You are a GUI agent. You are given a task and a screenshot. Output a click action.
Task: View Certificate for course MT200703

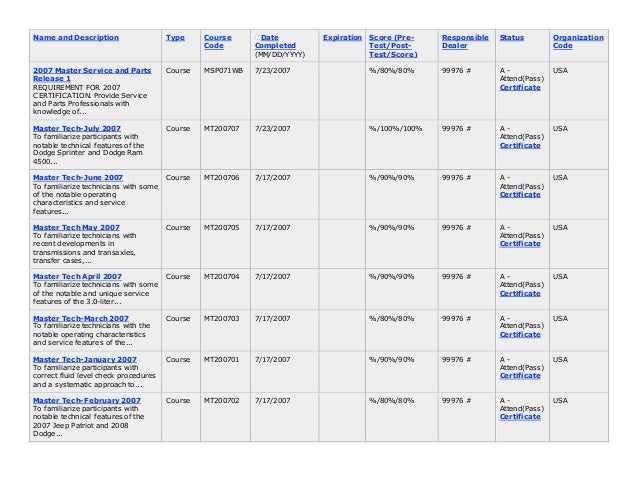[x=520, y=335]
